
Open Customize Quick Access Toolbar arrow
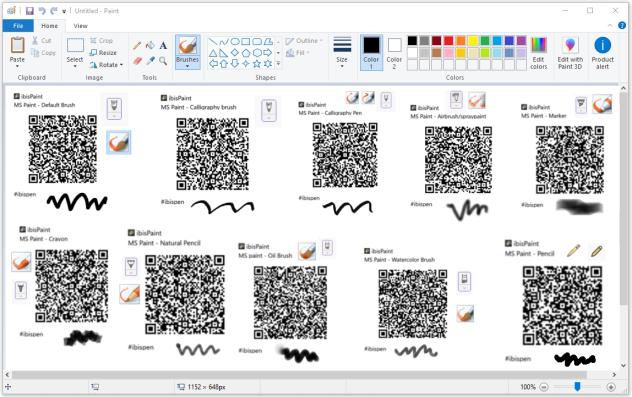[64, 11]
